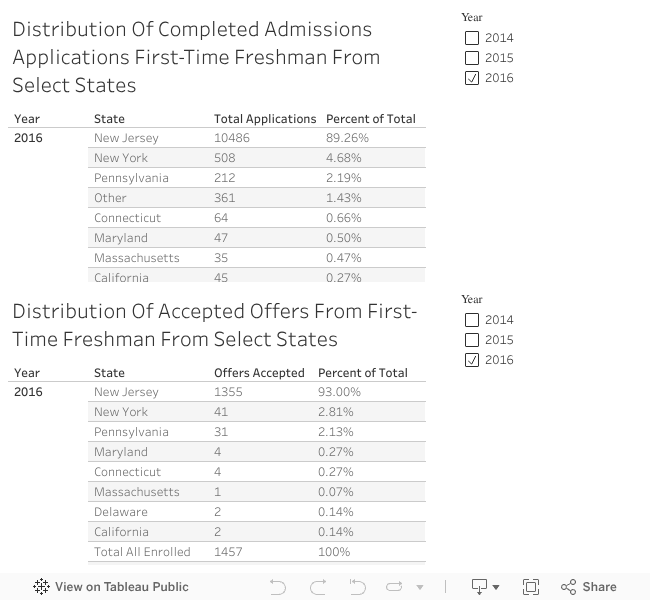The width and height of the screenshot is (650, 600).
Task: Uncheck 2016 in the applications Year filter
Action: [x=472, y=78]
